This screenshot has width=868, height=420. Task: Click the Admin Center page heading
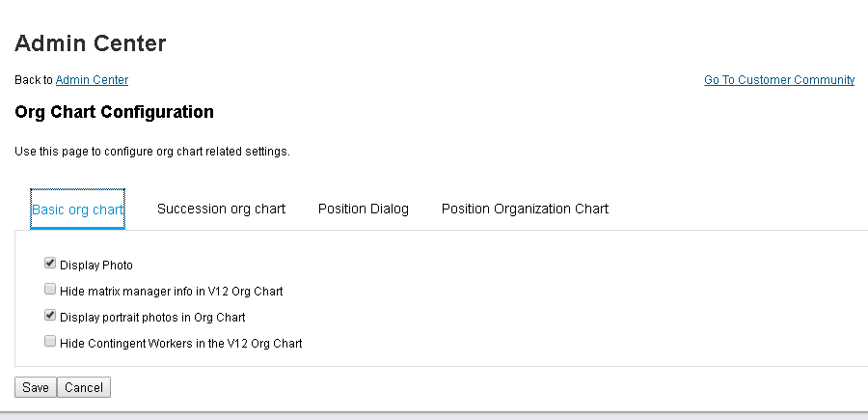tap(91, 43)
